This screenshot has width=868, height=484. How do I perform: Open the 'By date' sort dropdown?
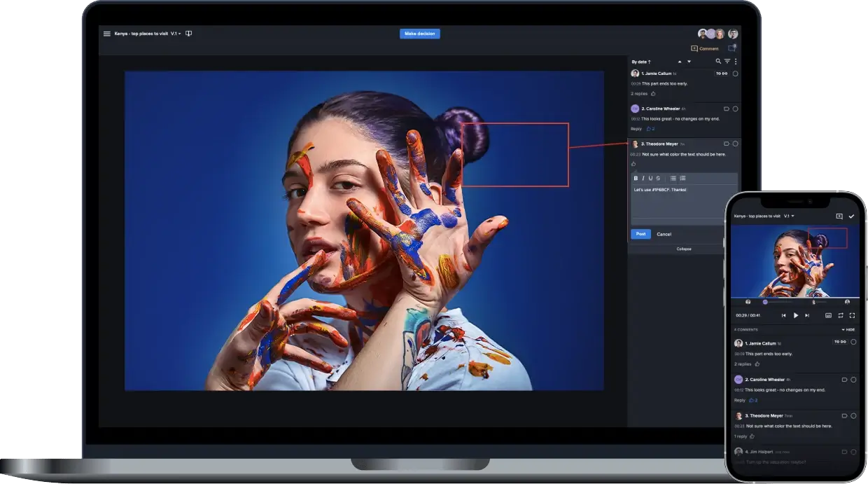click(639, 62)
